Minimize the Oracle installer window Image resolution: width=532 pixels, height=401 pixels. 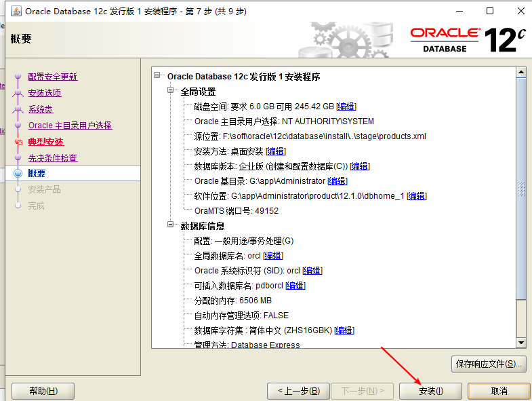(459, 11)
